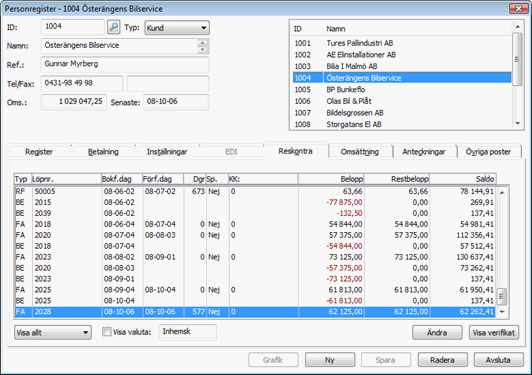Click the customer list scroll-up arrow
The image size is (532, 375).
[517, 26]
